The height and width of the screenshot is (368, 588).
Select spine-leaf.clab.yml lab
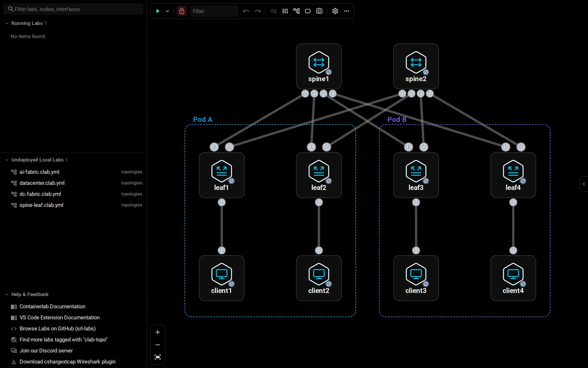click(73, 205)
